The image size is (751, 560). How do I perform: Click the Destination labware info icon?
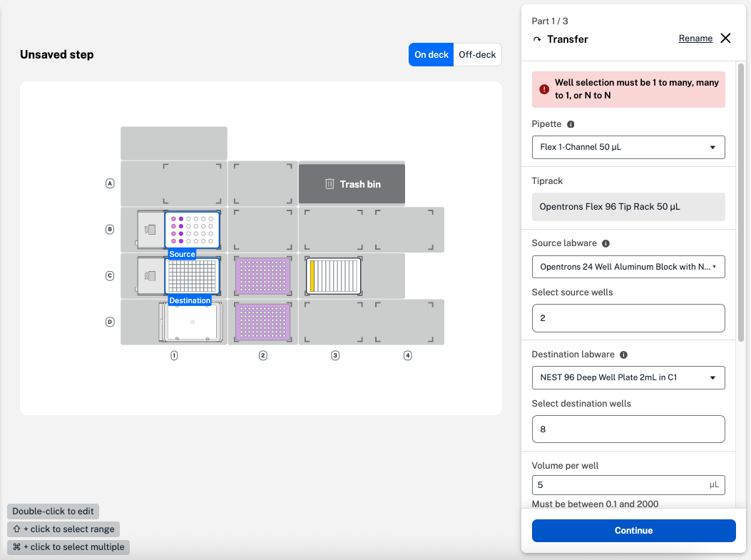click(x=623, y=355)
